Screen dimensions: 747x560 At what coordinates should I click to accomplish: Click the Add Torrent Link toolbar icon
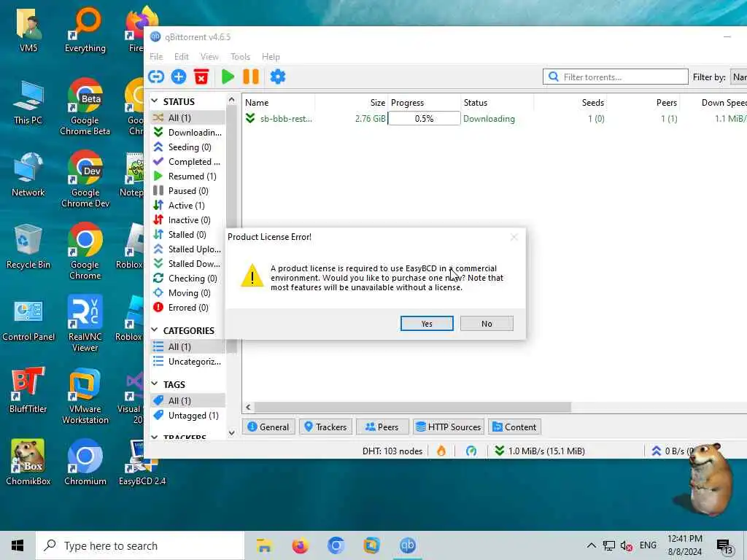(156, 77)
